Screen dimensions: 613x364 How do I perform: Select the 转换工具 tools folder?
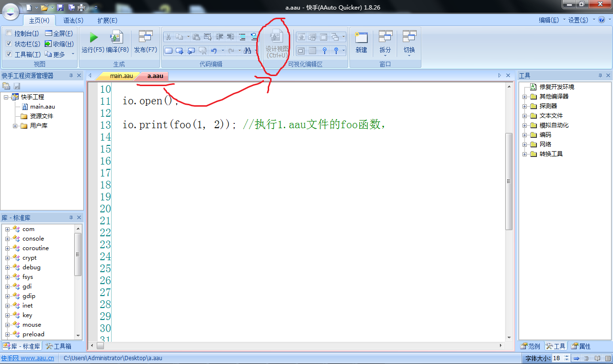pos(551,154)
